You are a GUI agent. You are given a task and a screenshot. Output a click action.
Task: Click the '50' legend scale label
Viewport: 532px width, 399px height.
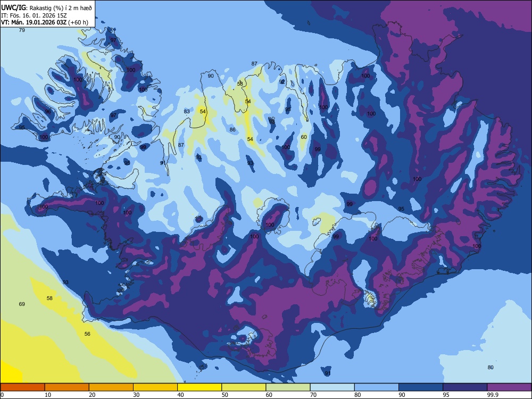225,395
